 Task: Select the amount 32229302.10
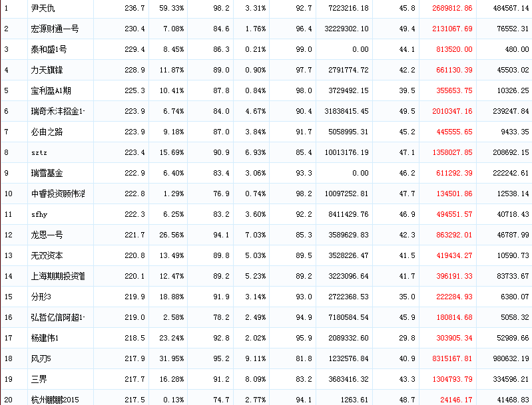click(346, 29)
